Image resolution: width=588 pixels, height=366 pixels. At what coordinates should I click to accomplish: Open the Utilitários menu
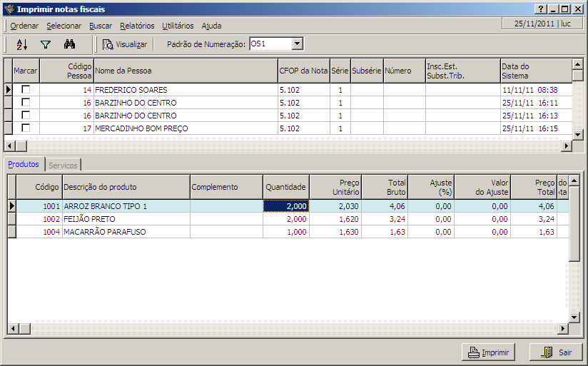click(178, 26)
